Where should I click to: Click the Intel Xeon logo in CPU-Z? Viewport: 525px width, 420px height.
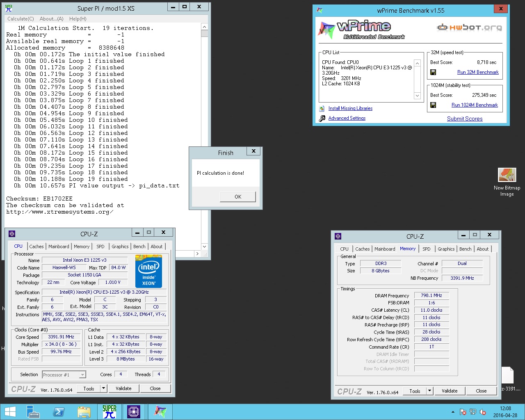coord(148,271)
